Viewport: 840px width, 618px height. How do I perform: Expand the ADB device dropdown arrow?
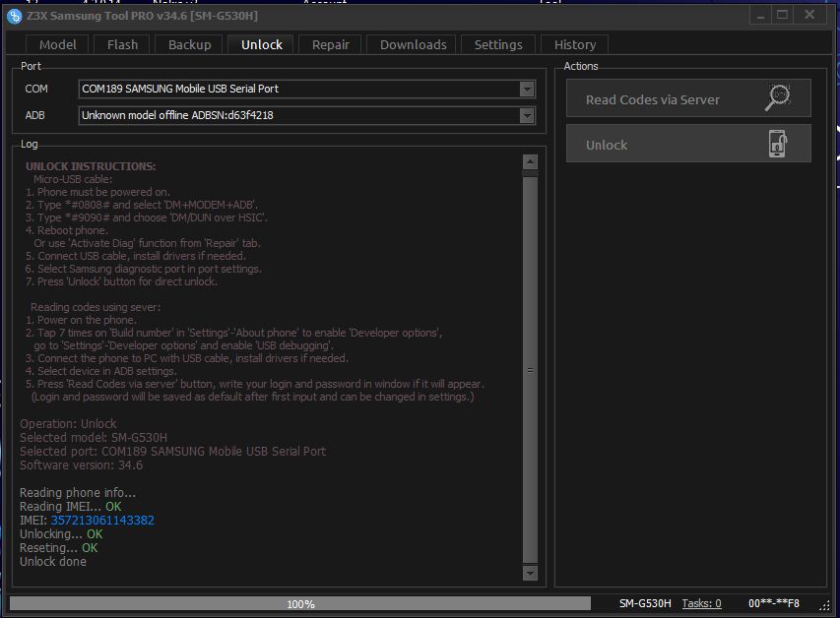[x=527, y=115]
